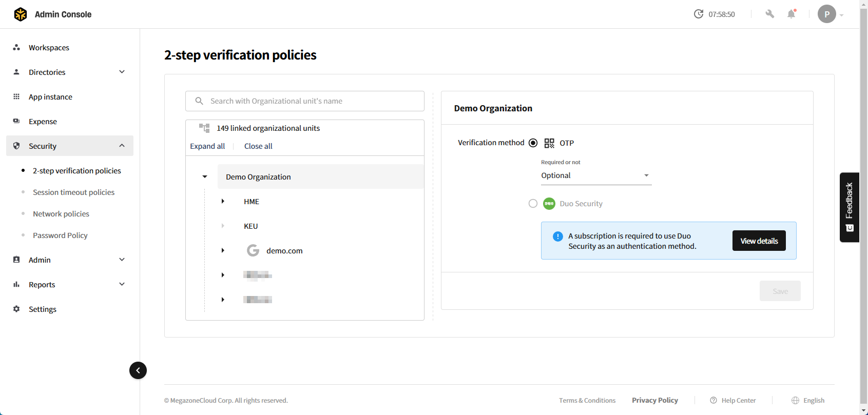Image resolution: width=868 pixels, height=415 pixels.
Task: Select Demo Organization in the tree
Action: tap(321, 176)
